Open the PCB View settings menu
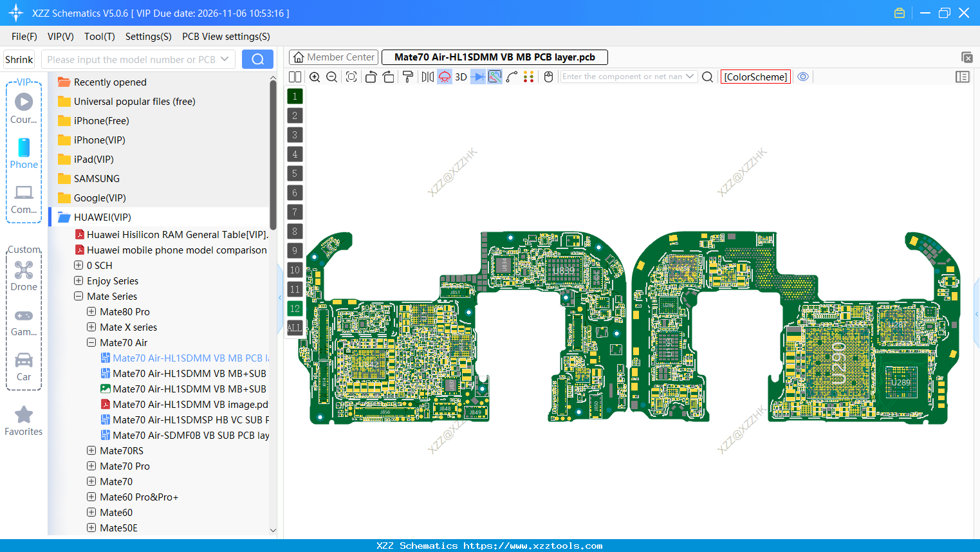This screenshot has width=980, height=552. [226, 37]
